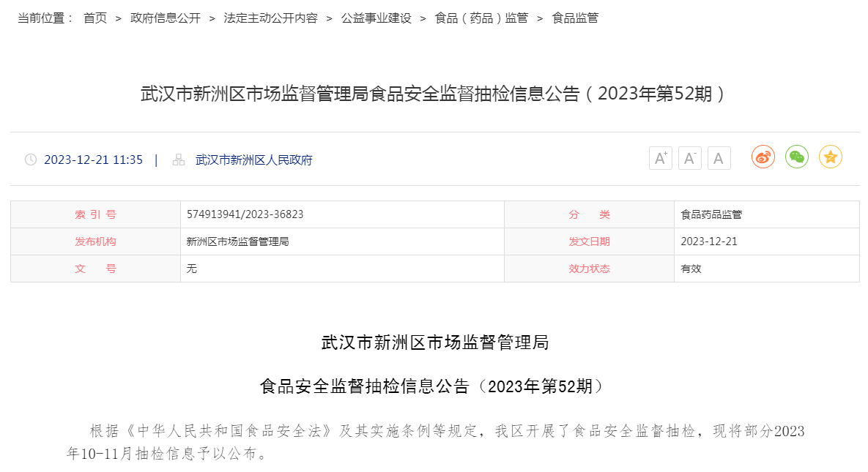This screenshot has width=868, height=472.
Task: Open 食品监管 breadcrumb link
Action: coord(575,18)
